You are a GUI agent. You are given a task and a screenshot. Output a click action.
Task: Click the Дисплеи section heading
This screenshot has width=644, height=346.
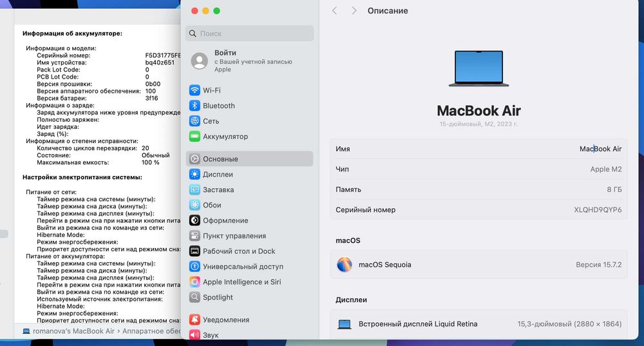(x=351, y=300)
